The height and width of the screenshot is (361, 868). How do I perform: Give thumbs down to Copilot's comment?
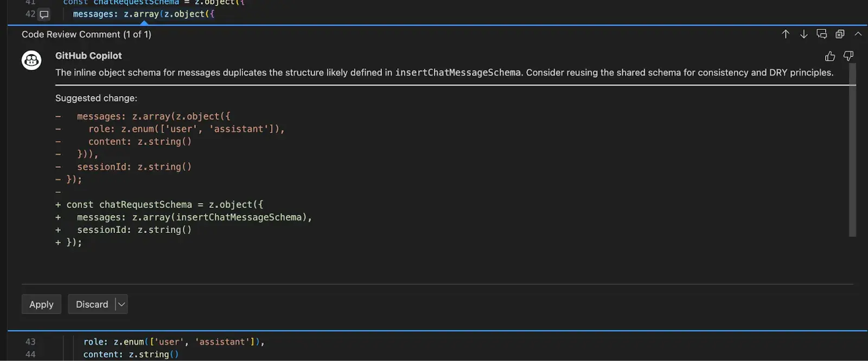click(848, 56)
